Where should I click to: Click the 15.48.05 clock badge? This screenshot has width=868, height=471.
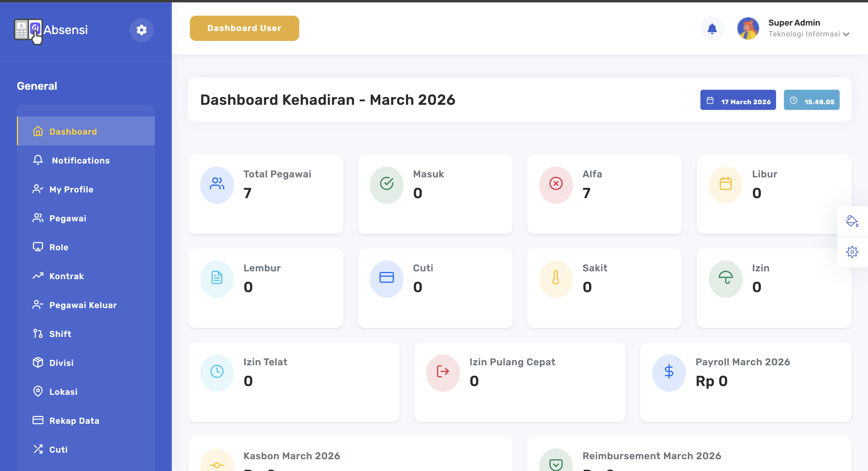click(x=811, y=100)
